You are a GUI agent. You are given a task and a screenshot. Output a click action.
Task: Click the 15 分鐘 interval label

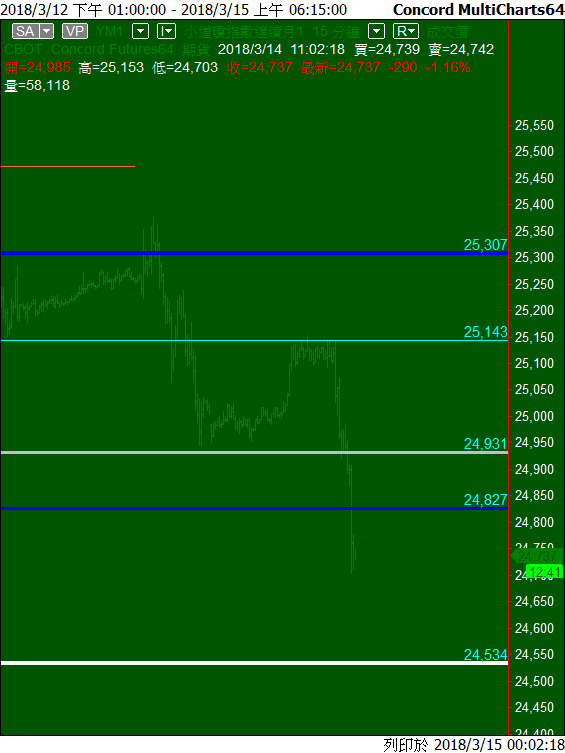tap(336, 32)
